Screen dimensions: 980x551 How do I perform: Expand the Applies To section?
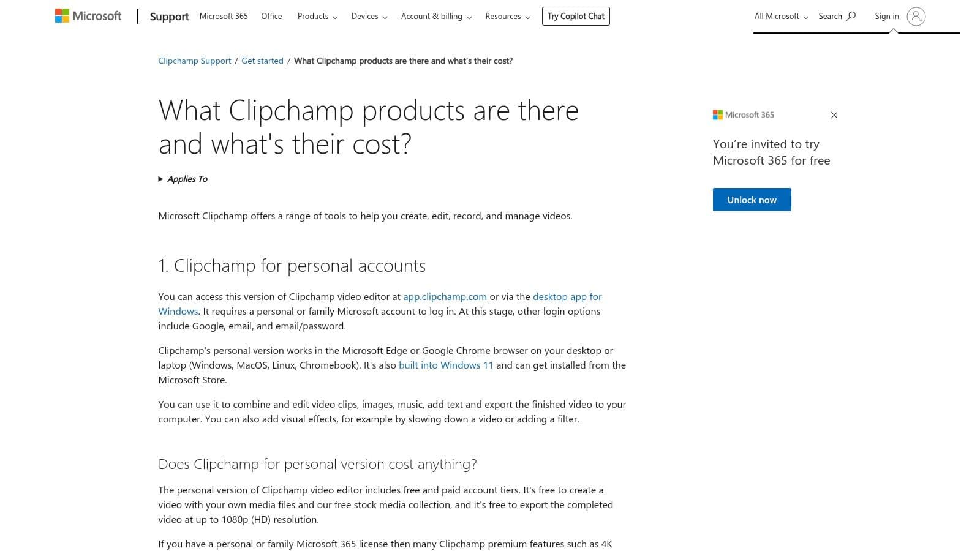pyautogui.click(x=183, y=179)
